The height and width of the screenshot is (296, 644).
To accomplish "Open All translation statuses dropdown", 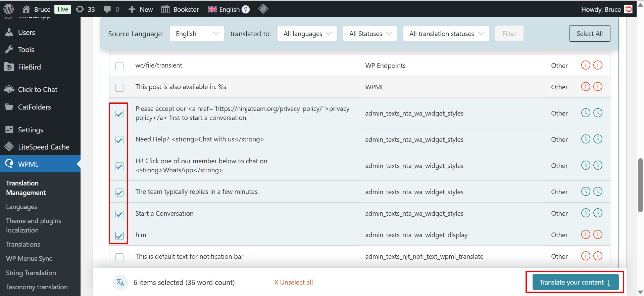I will pos(446,34).
